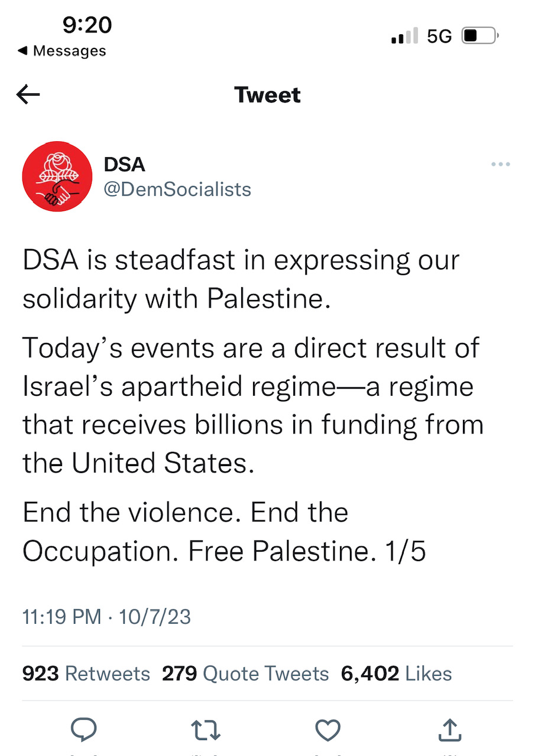The height and width of the screenshot is (756, 535).
Task: Click the DSA display name
Action: pyautogui.click(x=124, y=164)
